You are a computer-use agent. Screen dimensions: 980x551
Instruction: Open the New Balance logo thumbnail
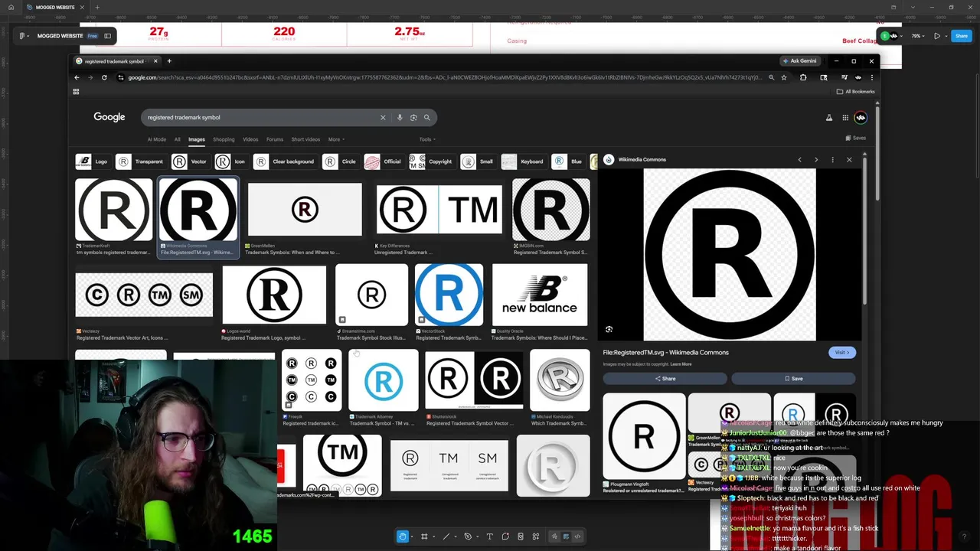(540, 295)
